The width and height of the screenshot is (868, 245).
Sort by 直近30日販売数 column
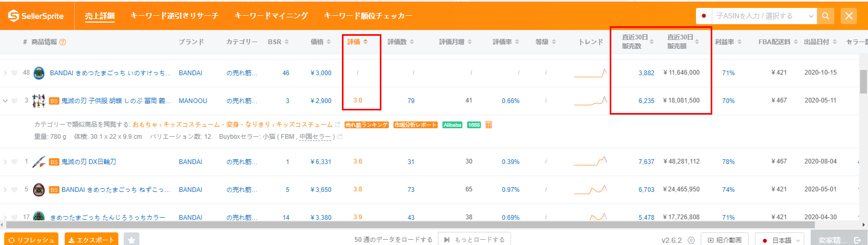pyautogui.click(x=638, y=42)
